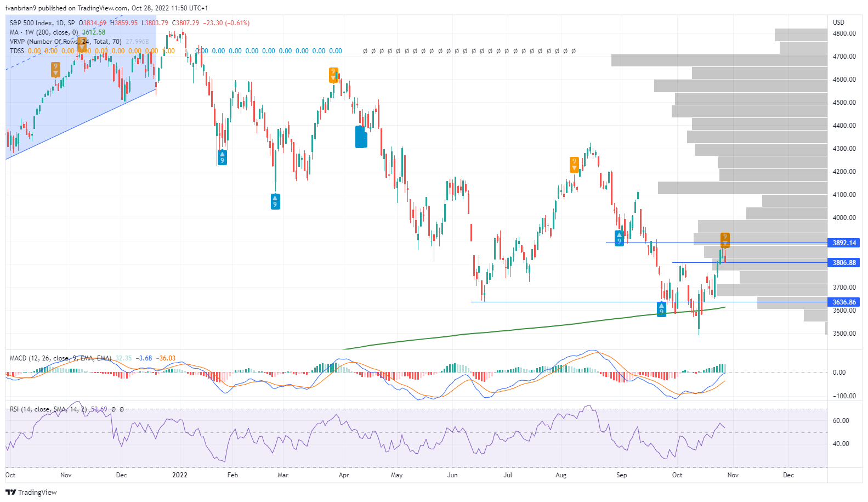This screenshot has width=868, height=502.
Task: Click the 4000.00 price axis label
Action: pyautogui.click(x=844, y=218)
